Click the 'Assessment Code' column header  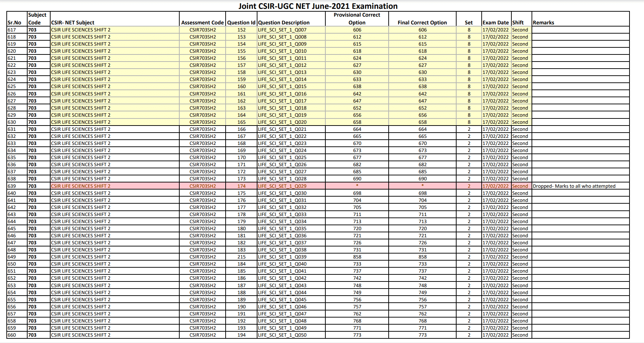coord(202,23)
